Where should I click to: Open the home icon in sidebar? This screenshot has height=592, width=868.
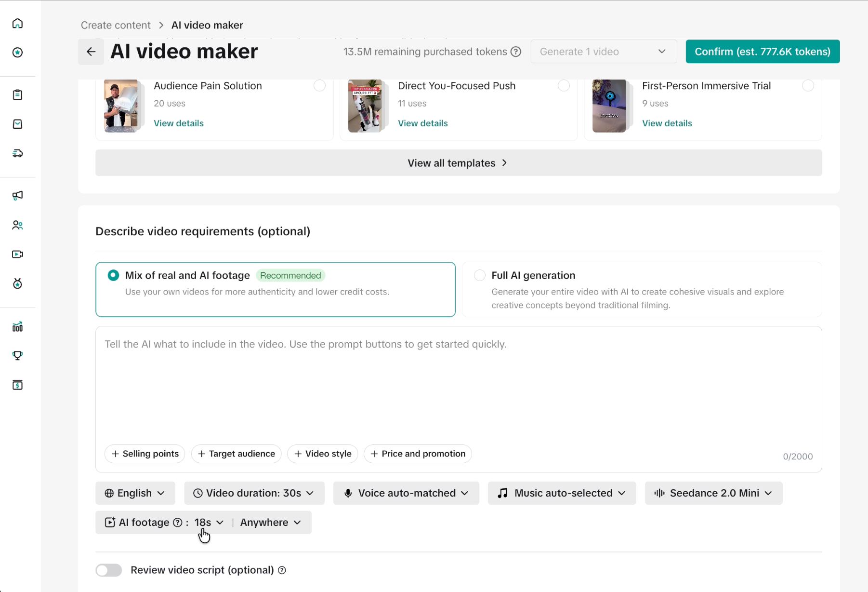pyautogui.click(x=17, y=23)
